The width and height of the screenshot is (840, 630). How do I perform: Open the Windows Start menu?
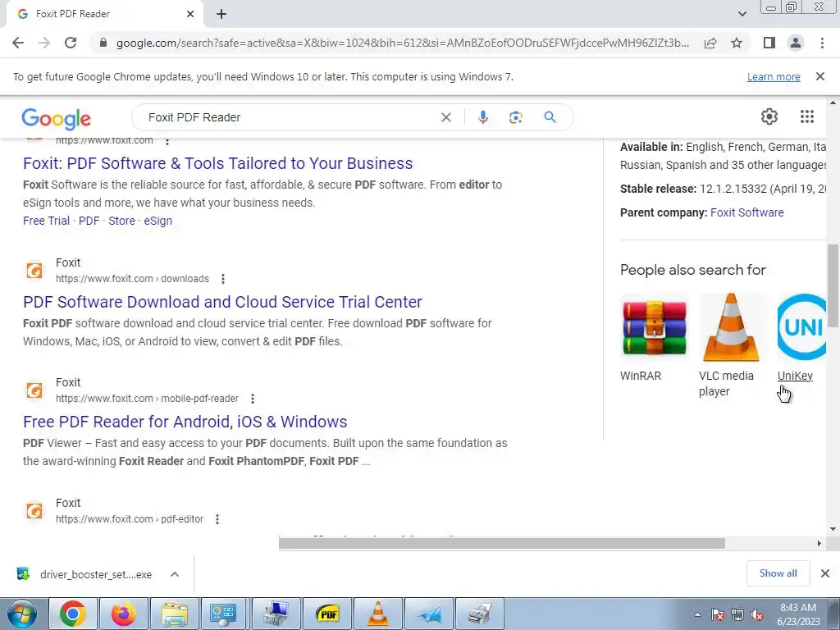[x=21, y=614]
